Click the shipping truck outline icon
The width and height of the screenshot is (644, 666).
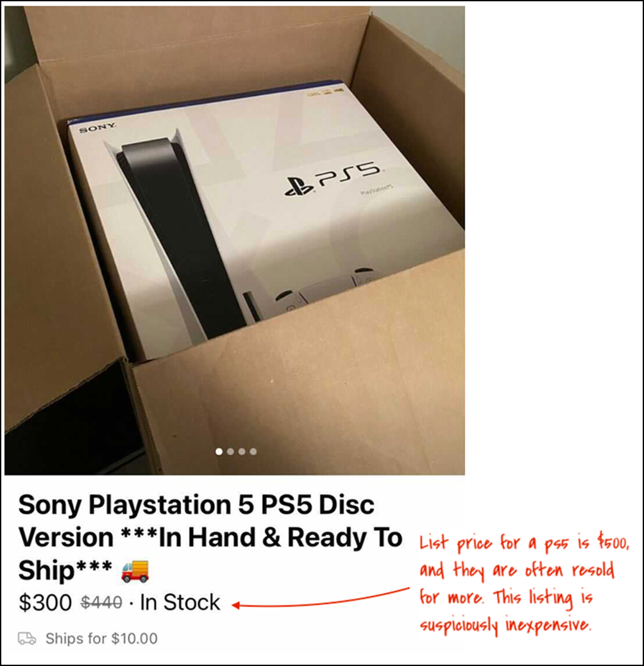27,638
